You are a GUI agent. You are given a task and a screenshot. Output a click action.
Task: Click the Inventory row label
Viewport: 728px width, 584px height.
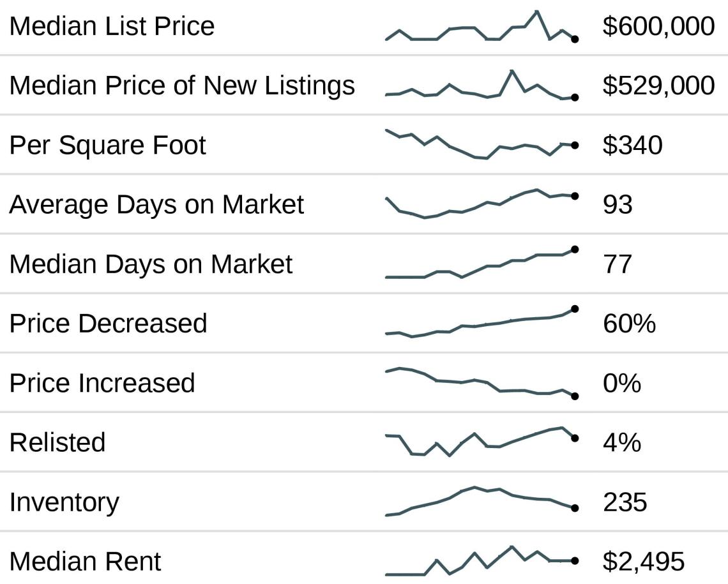[64, 502]
